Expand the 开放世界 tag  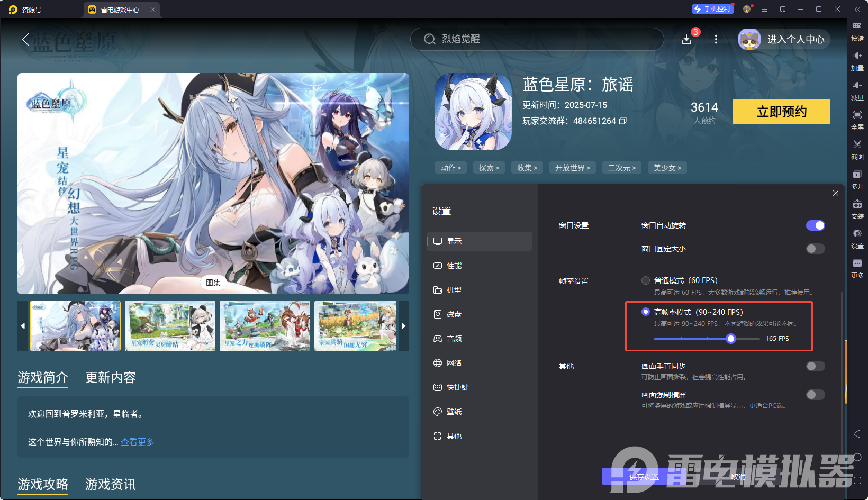(573, 168)
